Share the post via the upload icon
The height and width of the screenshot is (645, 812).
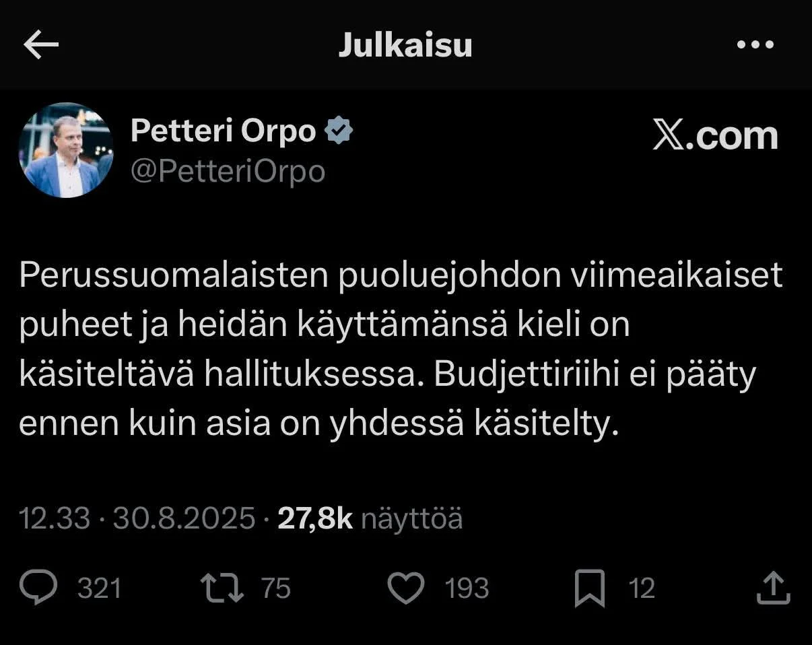772,588
